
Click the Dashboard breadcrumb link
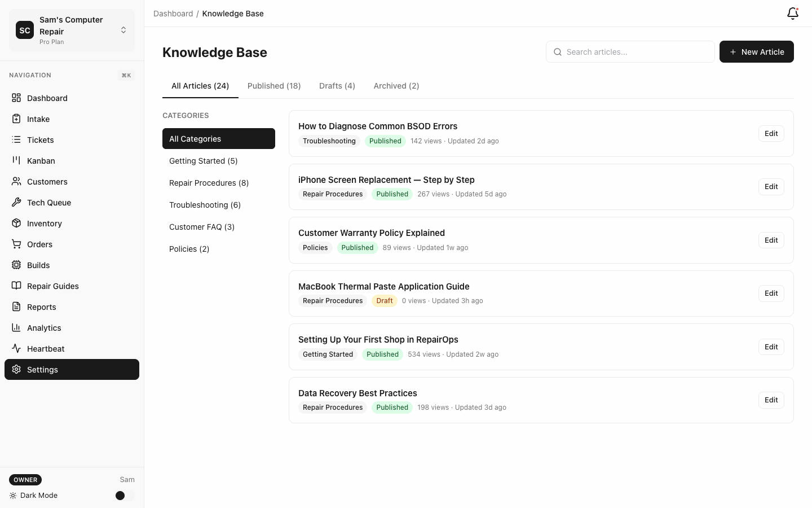173,14
